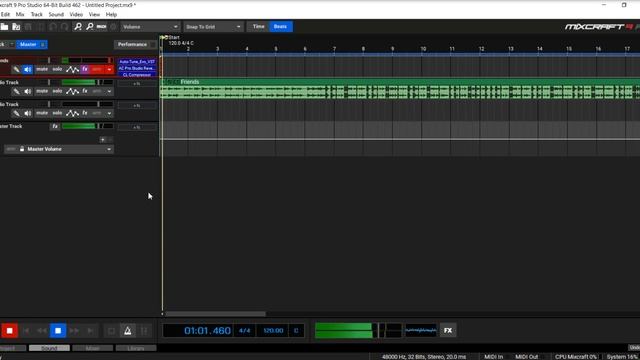
Task: Click the Fast forward double-arrow button
Action: (x=74, y=331)
